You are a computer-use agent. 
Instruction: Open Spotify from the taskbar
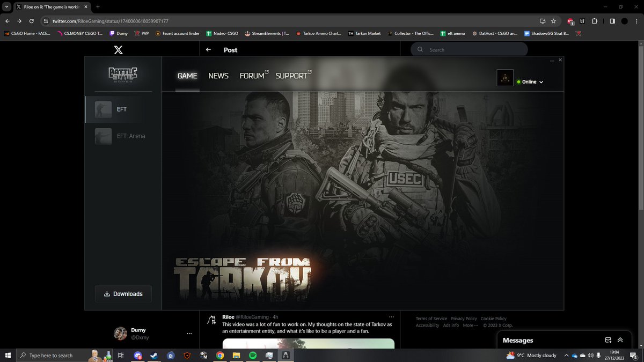pos(253,355)
